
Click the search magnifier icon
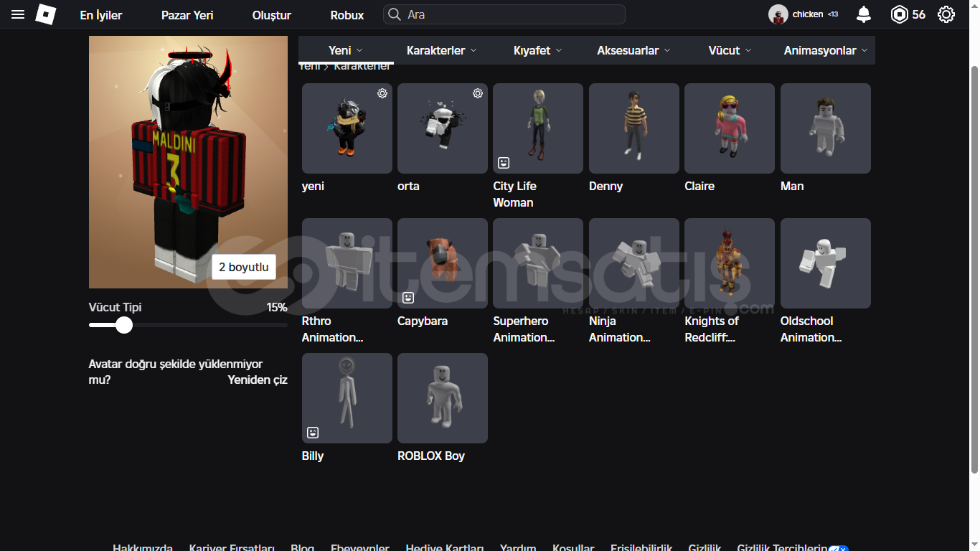(x=394, y=14)
